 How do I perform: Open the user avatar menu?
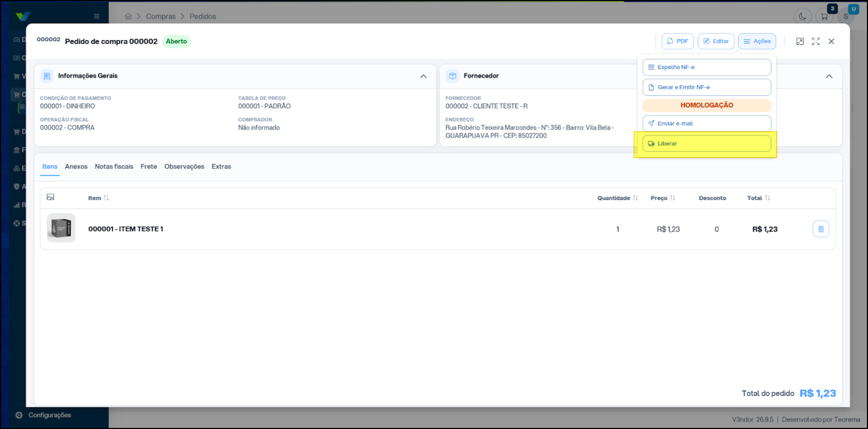pos(846,16)
